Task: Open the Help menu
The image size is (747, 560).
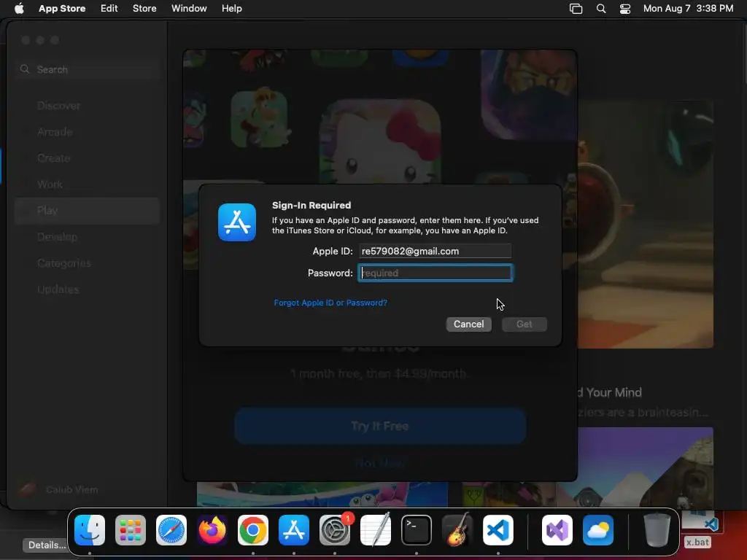Action: tap(231, 8)
